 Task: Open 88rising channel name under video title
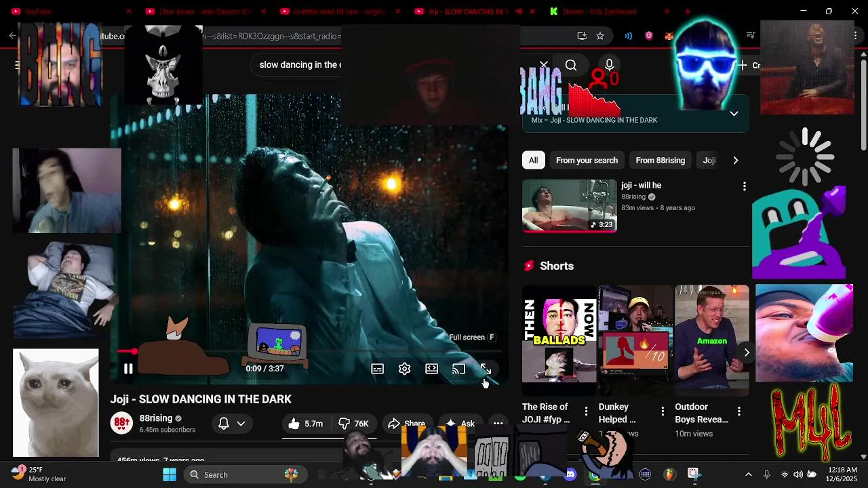156,418
